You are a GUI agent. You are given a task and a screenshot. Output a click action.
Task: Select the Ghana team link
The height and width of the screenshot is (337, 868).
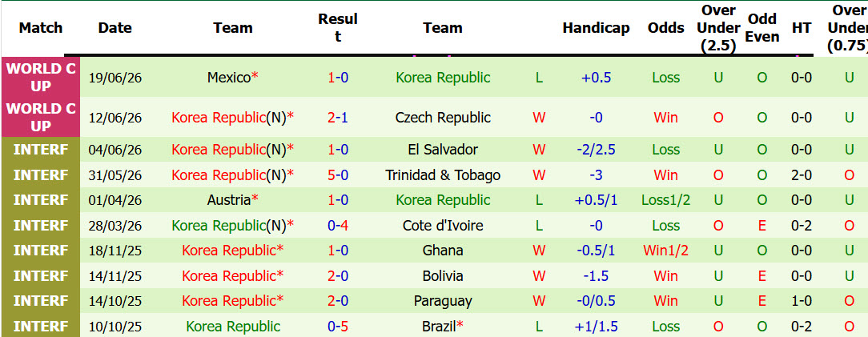pos(443,251)
